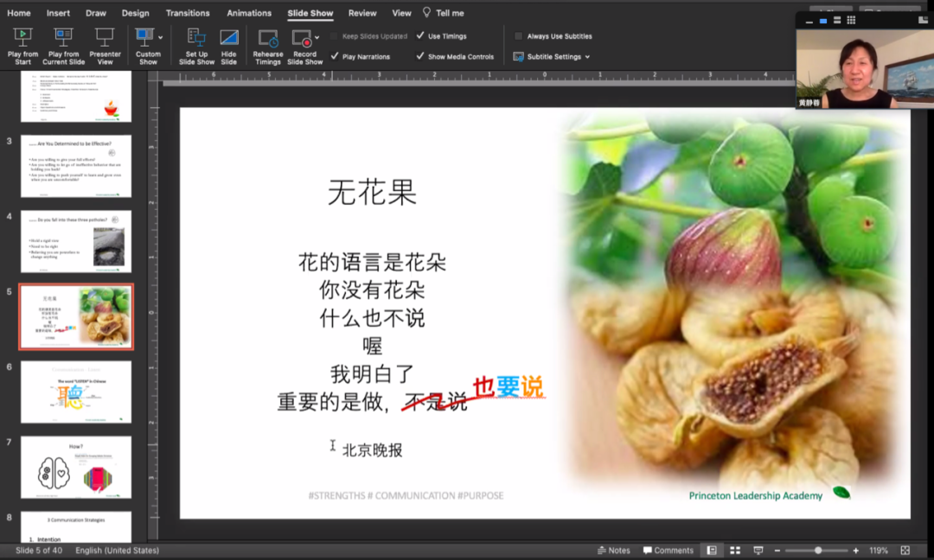Open Presenter View

(105, 47)
